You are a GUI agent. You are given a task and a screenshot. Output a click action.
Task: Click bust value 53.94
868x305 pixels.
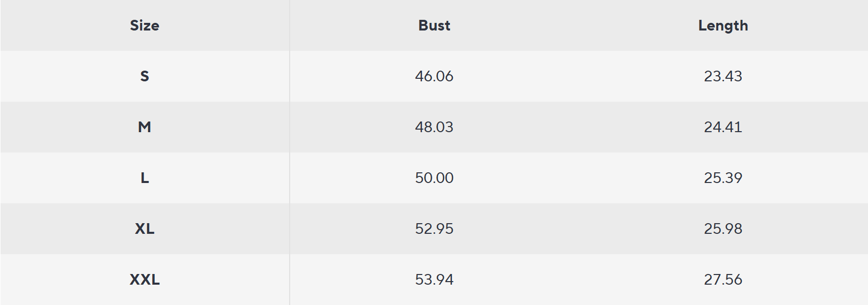(434, 280)
